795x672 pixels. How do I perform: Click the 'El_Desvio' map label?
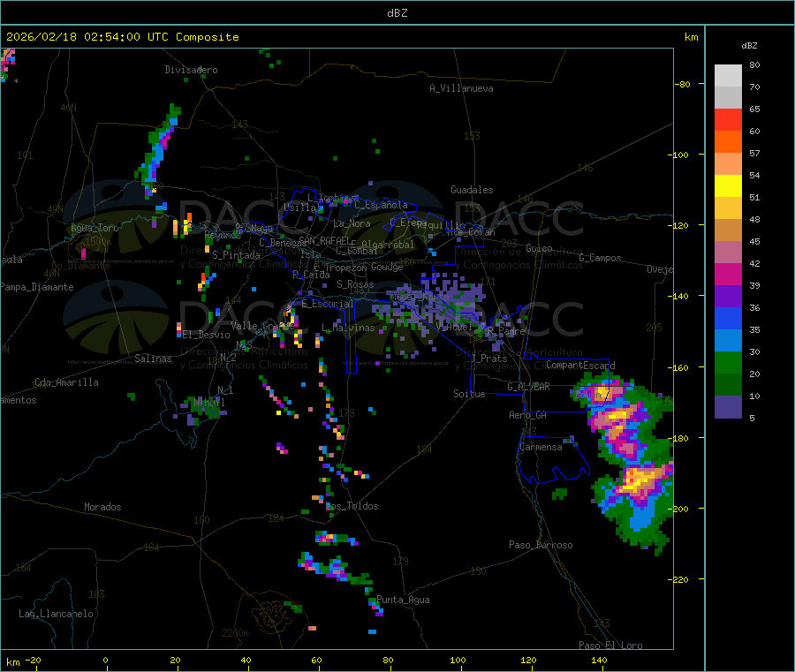click(207, 335)
